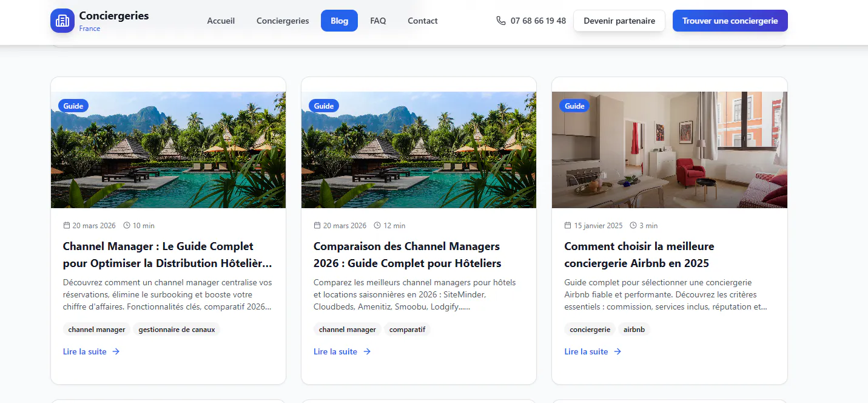Image resolution: width=868 pixels, height=403 pixels.
Task: Click the Guide badge on the Channel Manager guide image
Action: pyautogui.click(x=73, y=106)
